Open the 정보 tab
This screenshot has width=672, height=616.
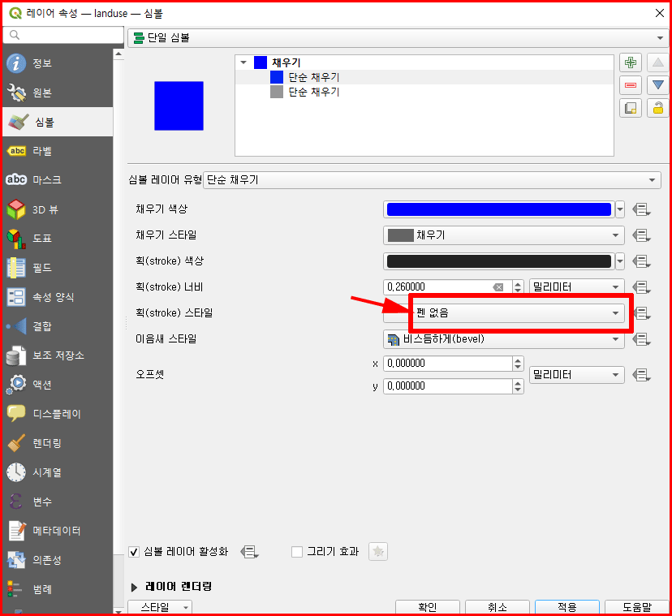point(58,63)
